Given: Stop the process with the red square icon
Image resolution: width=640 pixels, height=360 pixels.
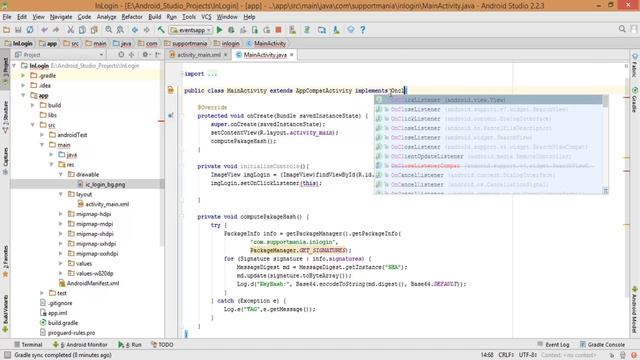Looking at the screenshot, I should (278, 30).
